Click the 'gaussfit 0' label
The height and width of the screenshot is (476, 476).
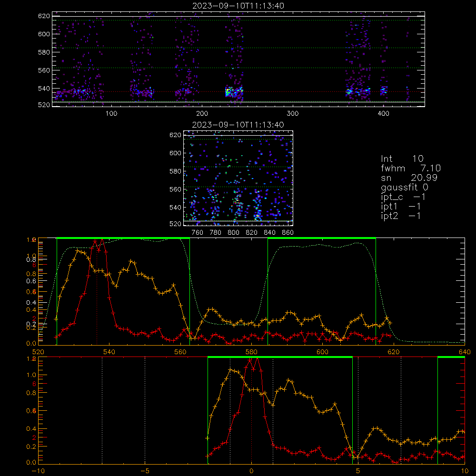tap(405, 188)
